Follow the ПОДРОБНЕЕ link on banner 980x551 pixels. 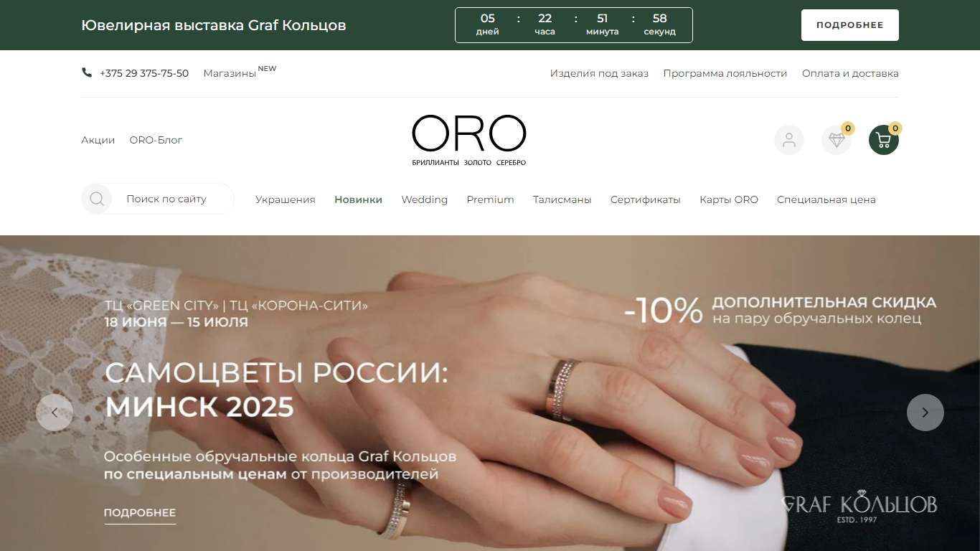(x=140, y=513)
